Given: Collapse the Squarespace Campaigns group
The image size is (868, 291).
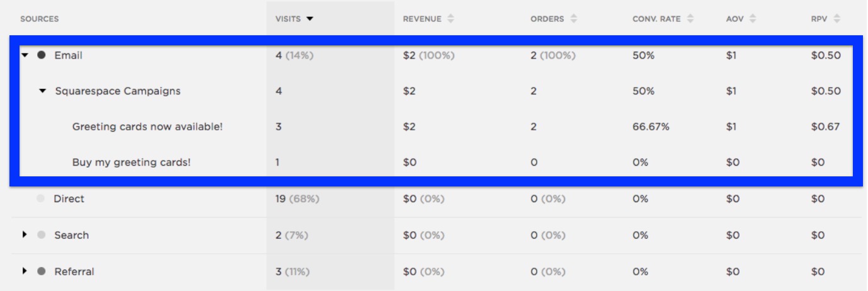Looking at the screenshot, I should pos(43,91).
